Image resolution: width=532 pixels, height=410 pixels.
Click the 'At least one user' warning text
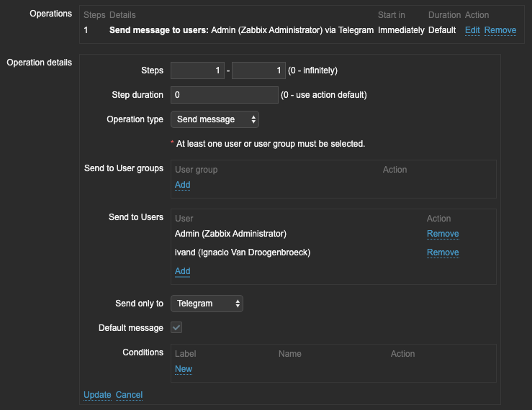[271, 144]
